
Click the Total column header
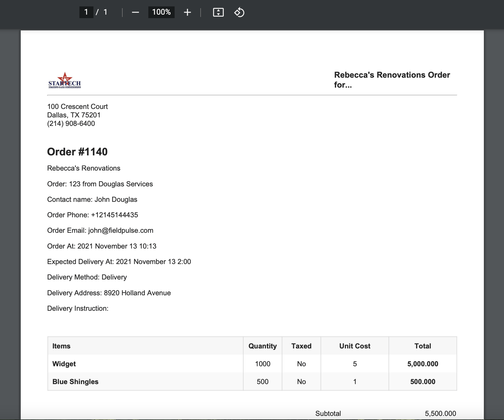coord(423,346)
